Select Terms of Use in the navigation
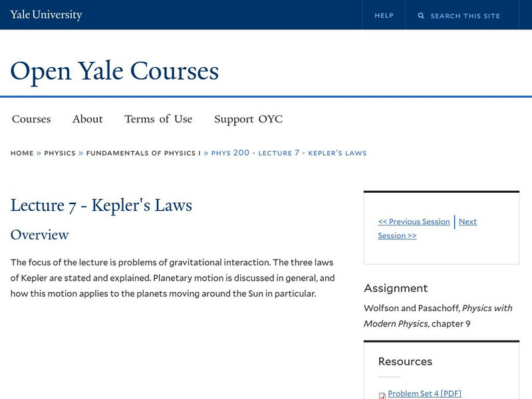Screen dimensions: 532x399 pos(158,119)
